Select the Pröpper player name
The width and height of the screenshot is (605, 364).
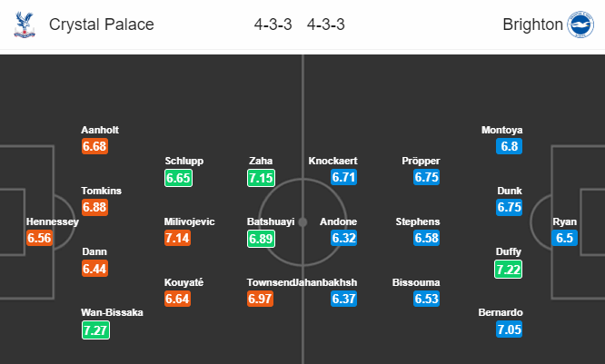tap(421, 161)
